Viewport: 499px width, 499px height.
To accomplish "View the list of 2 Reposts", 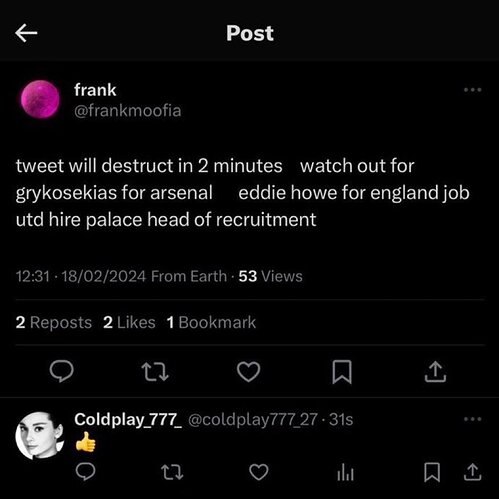I will coord(54,322).
